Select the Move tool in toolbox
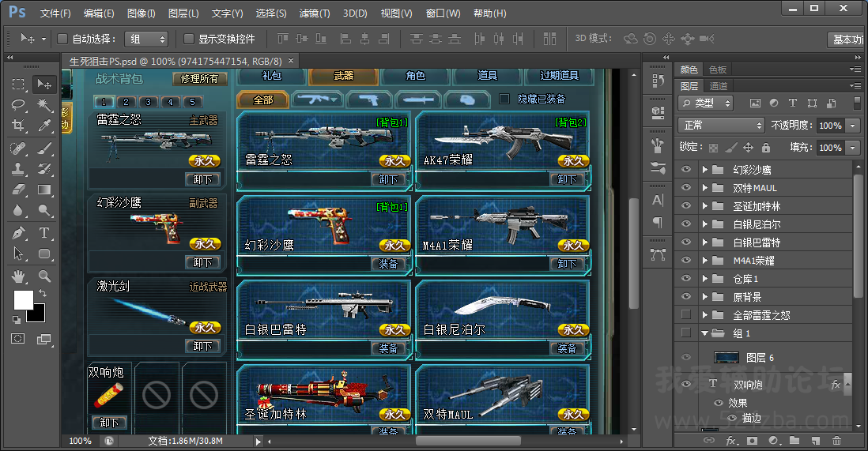Screen dimensions: 868x451 pos(43,84)
